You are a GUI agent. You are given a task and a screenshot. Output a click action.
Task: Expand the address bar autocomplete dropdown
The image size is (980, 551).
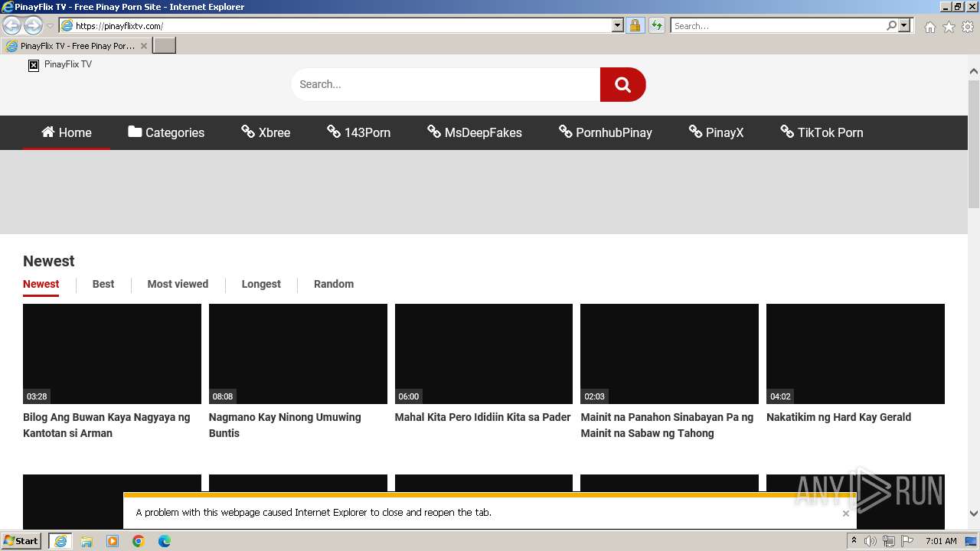coord(618,25)
